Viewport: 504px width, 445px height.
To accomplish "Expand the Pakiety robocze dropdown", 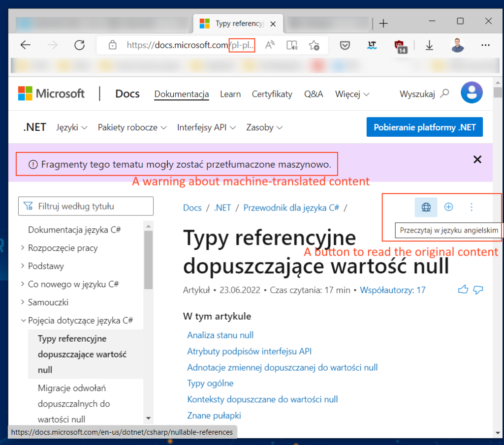I will 132,127.
